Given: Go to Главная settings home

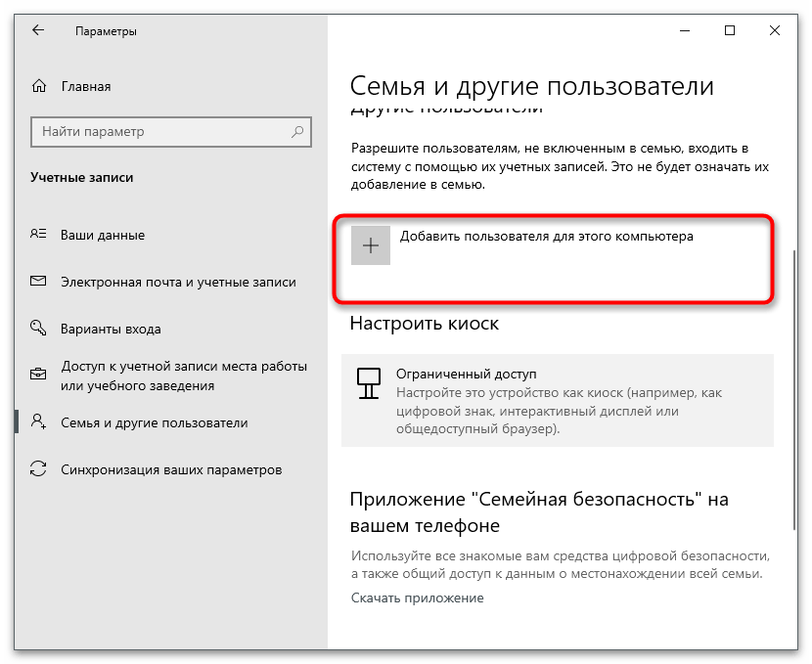Looking at the screenshot, I should click(86, 86).
